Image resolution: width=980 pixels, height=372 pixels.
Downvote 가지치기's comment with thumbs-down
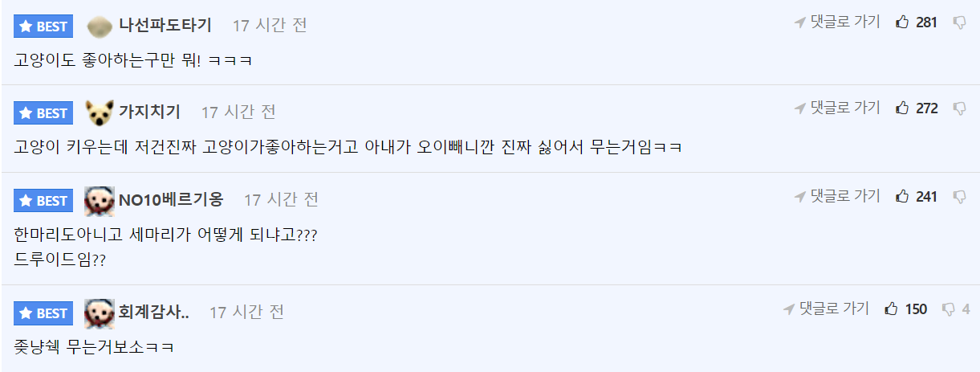point(959,108)
